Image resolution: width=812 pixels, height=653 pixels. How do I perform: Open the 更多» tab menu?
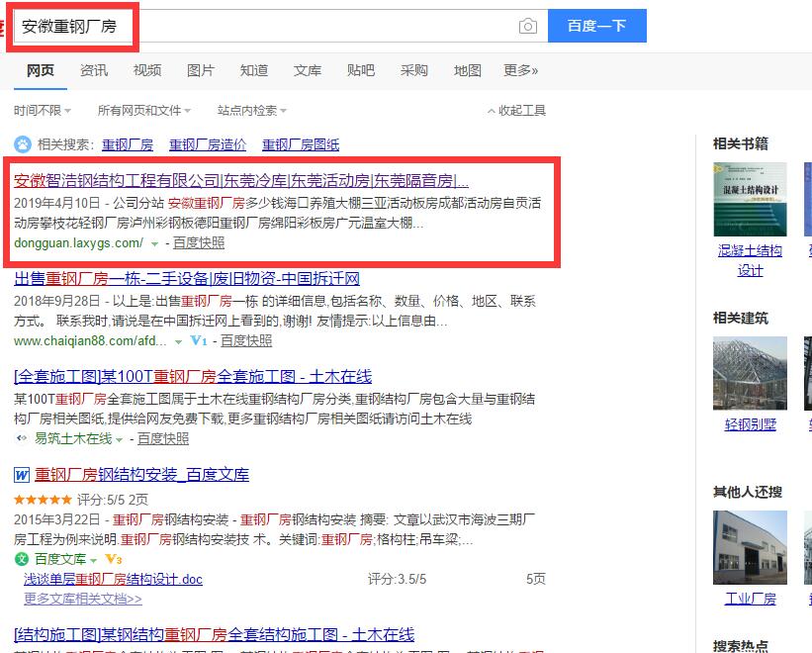tap(521, 70)
